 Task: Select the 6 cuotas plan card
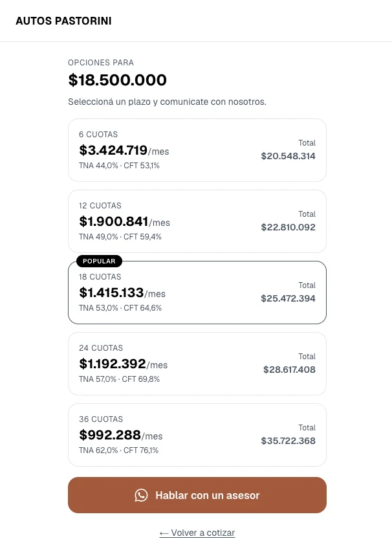[197, 150]
